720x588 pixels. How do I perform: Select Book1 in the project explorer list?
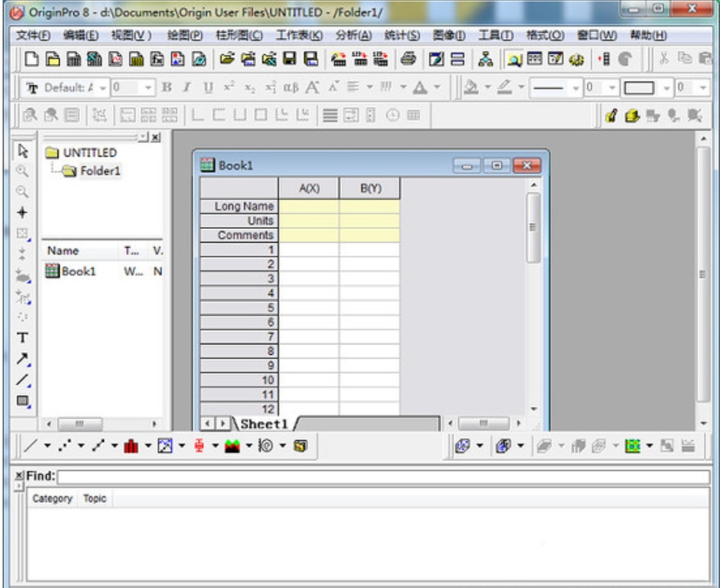point(71,271)
